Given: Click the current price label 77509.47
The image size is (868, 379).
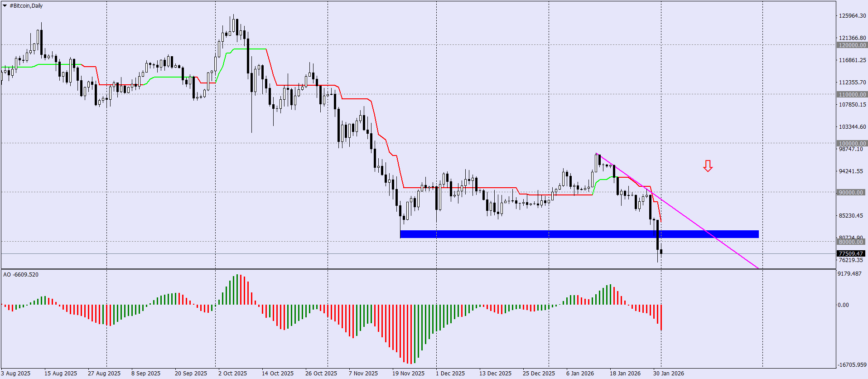Looking at the screenshot, I should tap(851, 253).
